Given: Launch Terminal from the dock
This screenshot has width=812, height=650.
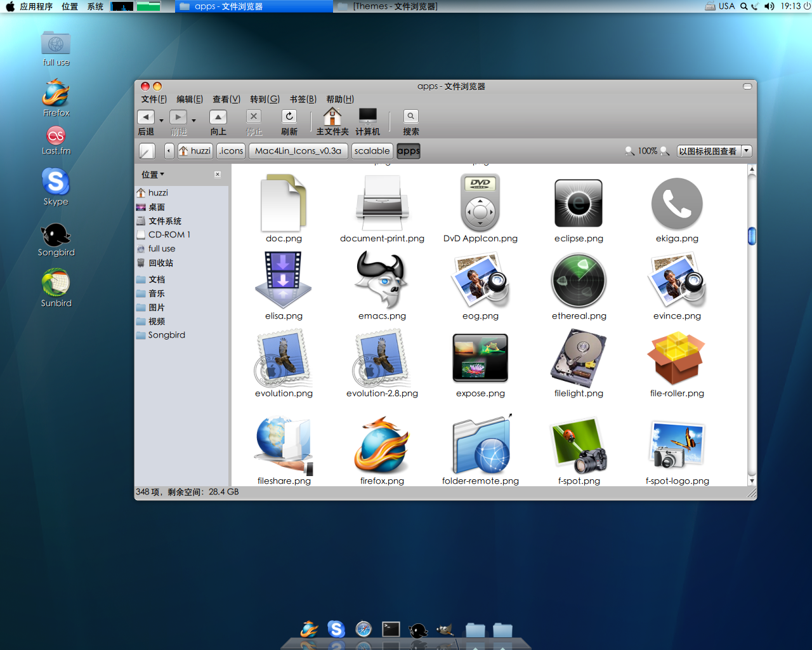Looking at the screenshot, I should point(391,629).
